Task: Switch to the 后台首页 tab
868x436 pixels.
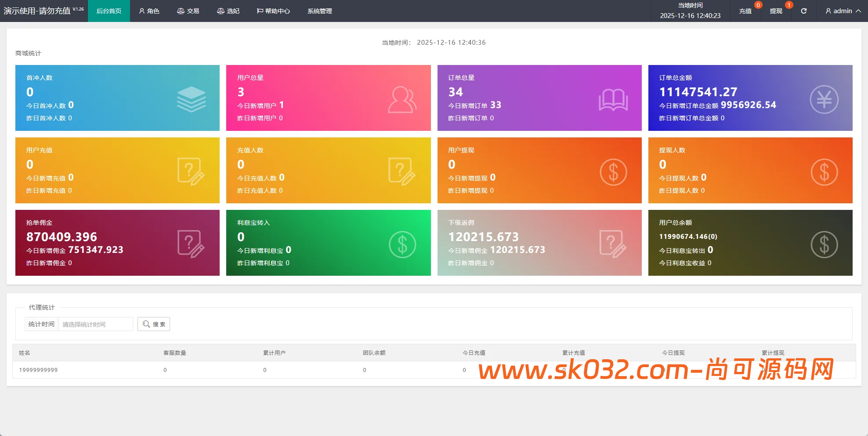Action: point(109,11)
